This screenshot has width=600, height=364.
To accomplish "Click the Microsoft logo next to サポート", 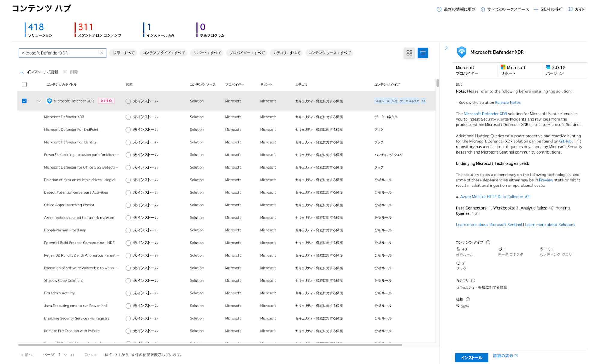I will click(503, 67).
